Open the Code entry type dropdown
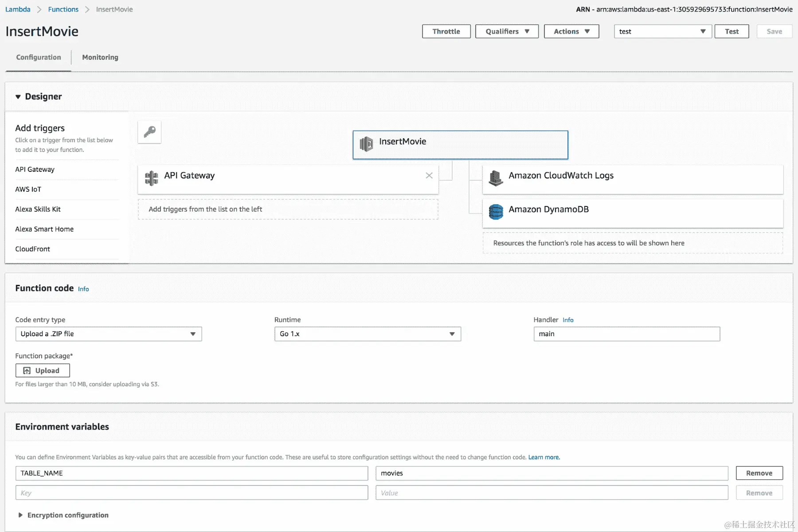Viewport: 798px width, 532px height. (x=109, y=334)
